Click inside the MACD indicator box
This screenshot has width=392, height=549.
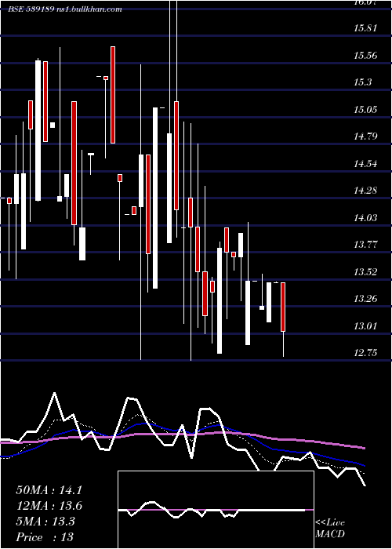[216, 510]
